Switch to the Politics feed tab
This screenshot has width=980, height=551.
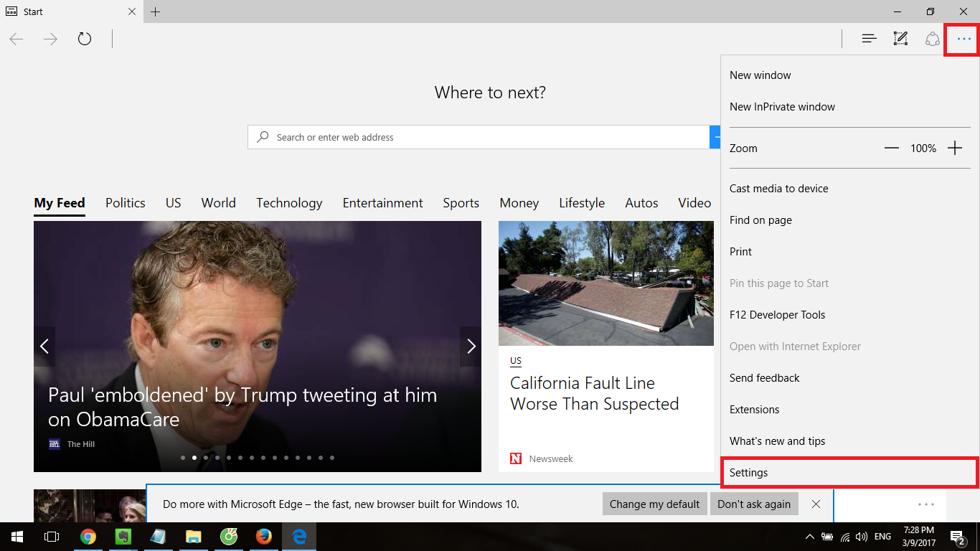pos(126,203)
